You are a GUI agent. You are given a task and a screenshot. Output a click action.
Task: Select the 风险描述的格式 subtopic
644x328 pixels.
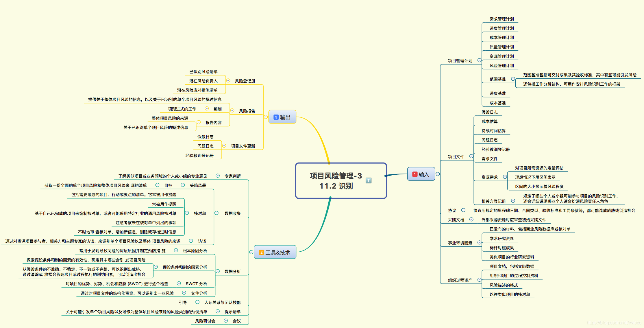[x=504, y=285]
